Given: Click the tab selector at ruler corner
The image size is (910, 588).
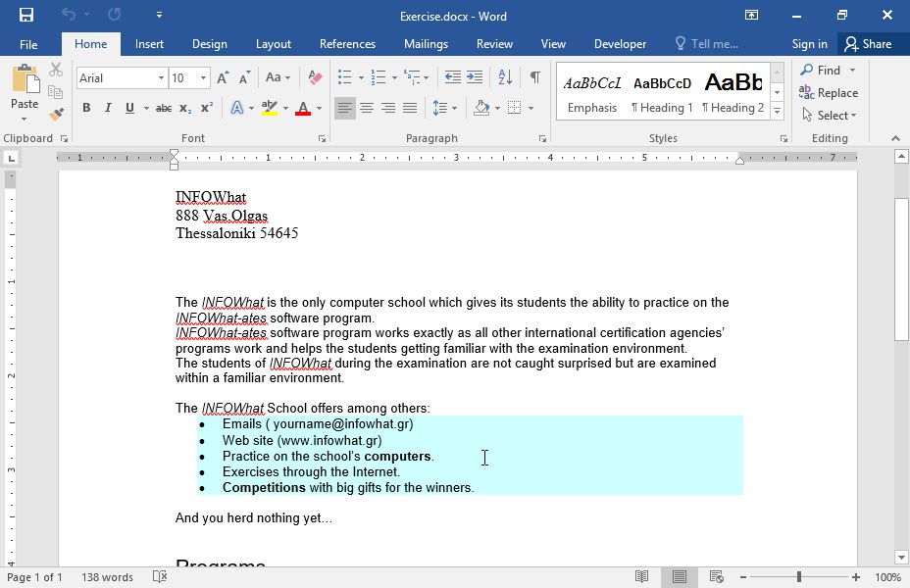Looking at the screenshot, I should [x=11, y=158].
